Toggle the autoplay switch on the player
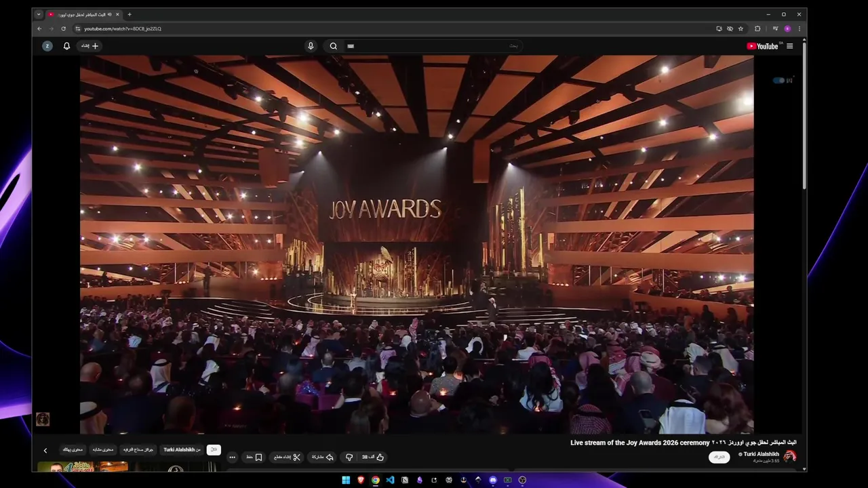This screenshot has height=488, width=868. 779,80
